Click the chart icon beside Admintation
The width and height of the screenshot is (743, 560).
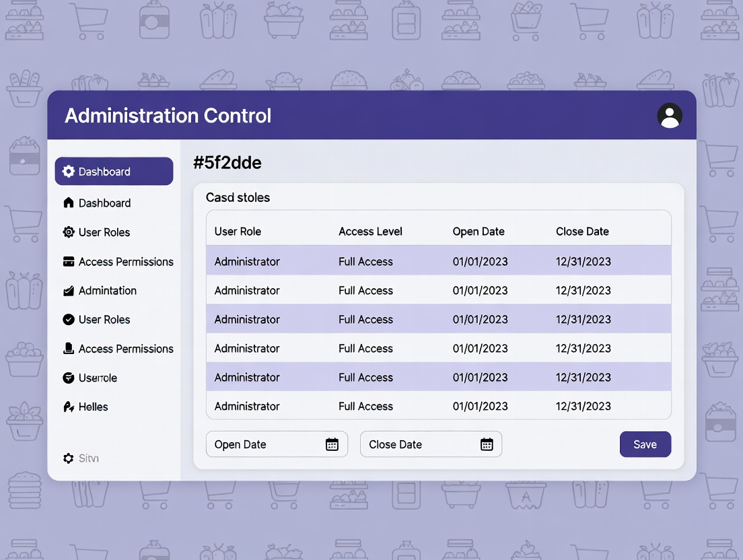(68, 291)
